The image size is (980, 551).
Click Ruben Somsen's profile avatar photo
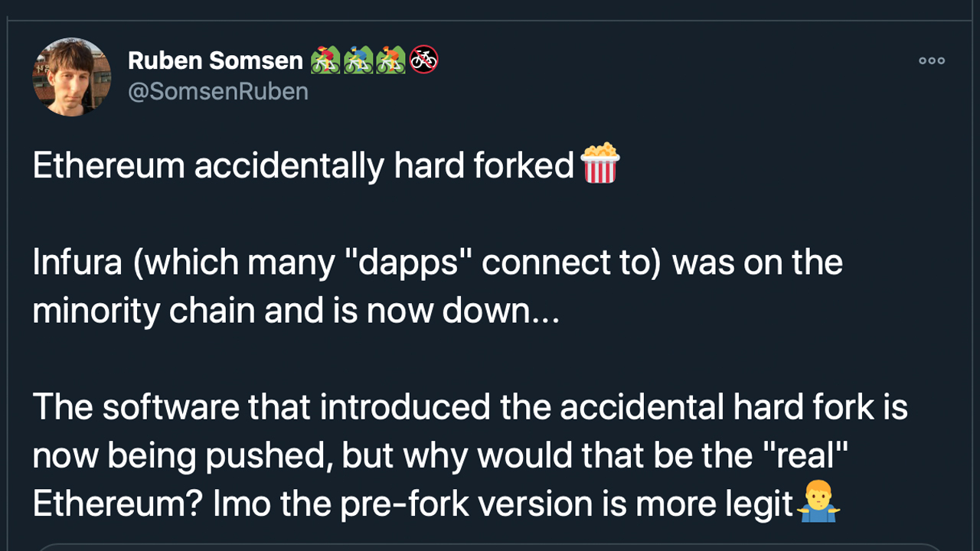pos(71,77)
